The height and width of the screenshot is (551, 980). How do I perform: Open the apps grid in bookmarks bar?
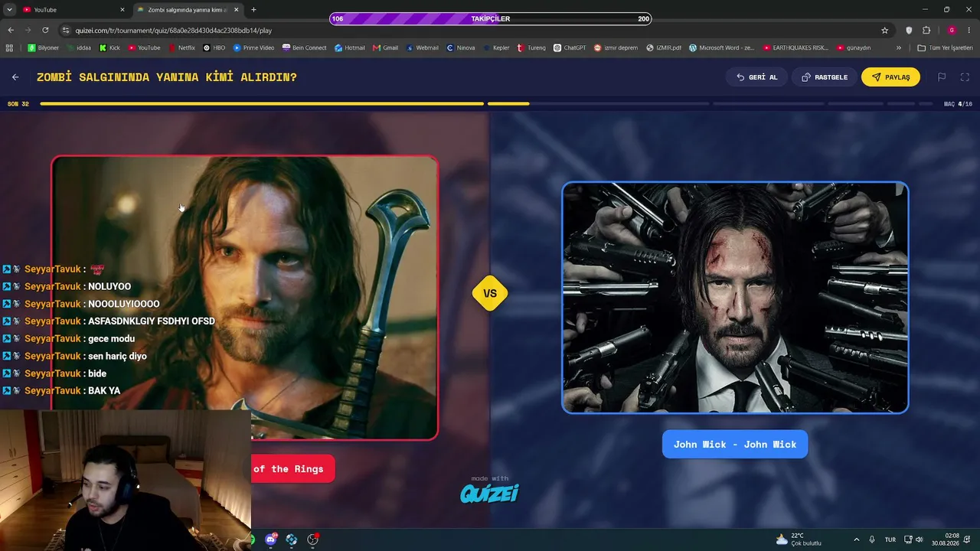9,47
